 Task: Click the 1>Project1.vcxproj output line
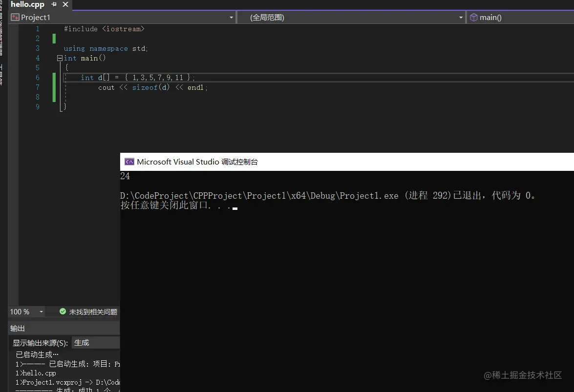(x=68, y=383)
